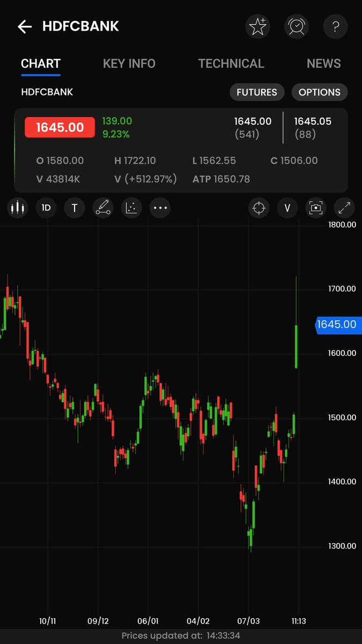The image size is (362, 644).
Task: Expand chart to fullscreen
Action: [344, 208]
